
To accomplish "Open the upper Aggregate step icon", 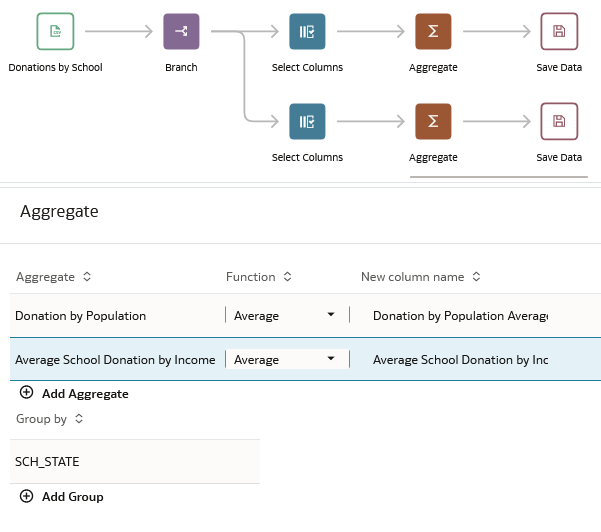I will click(433, 32).
